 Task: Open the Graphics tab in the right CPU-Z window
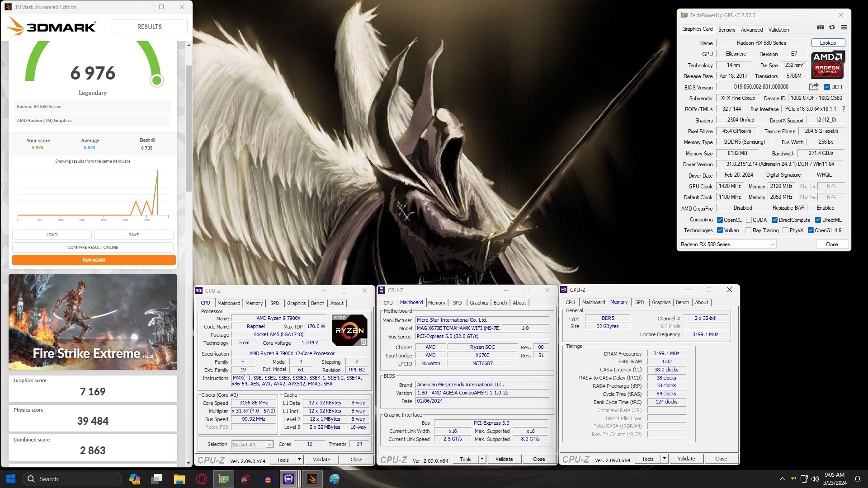coord(661,302)
